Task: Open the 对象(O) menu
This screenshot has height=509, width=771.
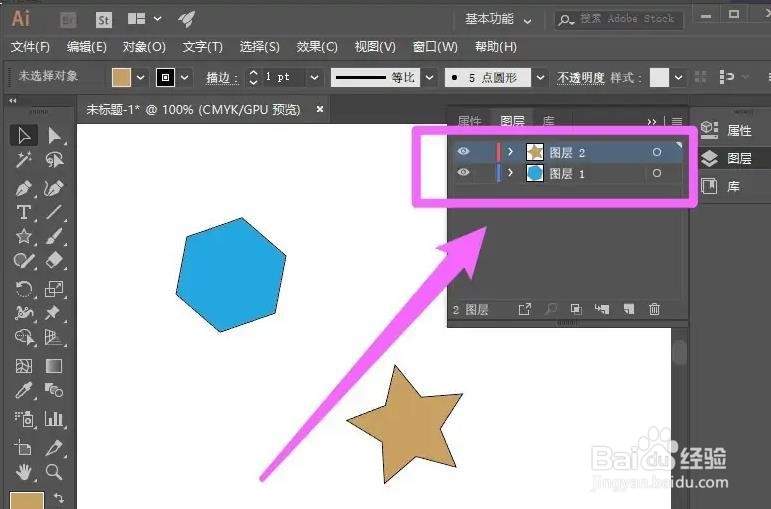Action: tap(144, 47)
